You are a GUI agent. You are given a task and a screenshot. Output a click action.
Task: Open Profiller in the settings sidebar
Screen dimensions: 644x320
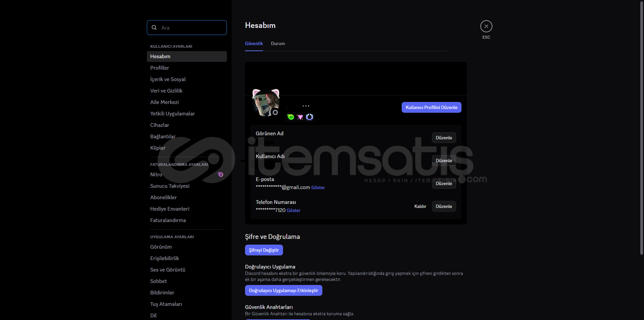click(x=160, y=68)
